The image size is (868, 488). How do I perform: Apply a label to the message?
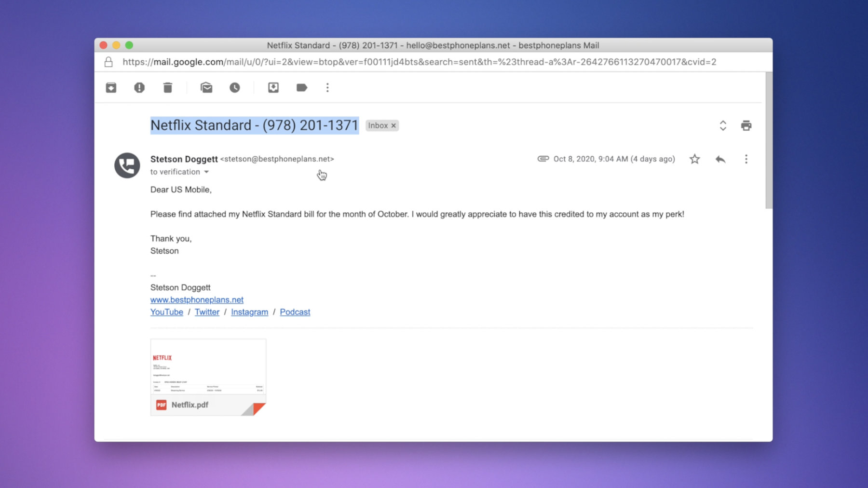point(301,87)
